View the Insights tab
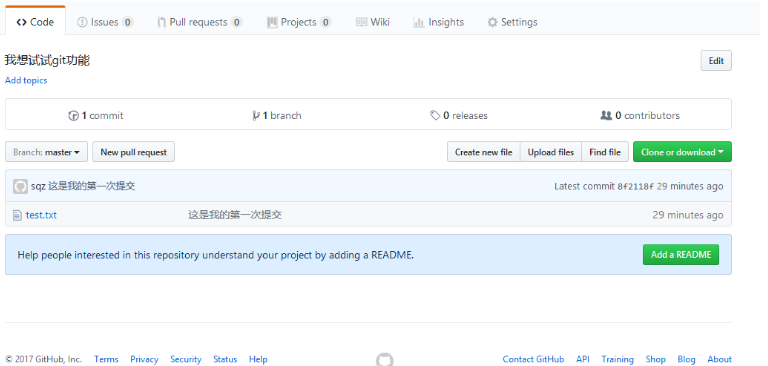This screenshot has width=768, height=366. 438,22
